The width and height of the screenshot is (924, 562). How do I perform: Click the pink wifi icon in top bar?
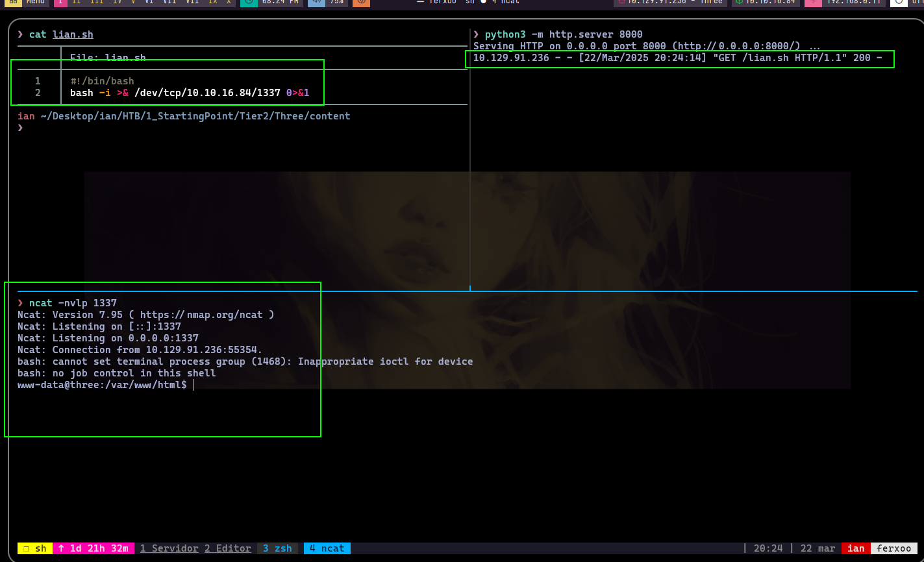point(813,2)
